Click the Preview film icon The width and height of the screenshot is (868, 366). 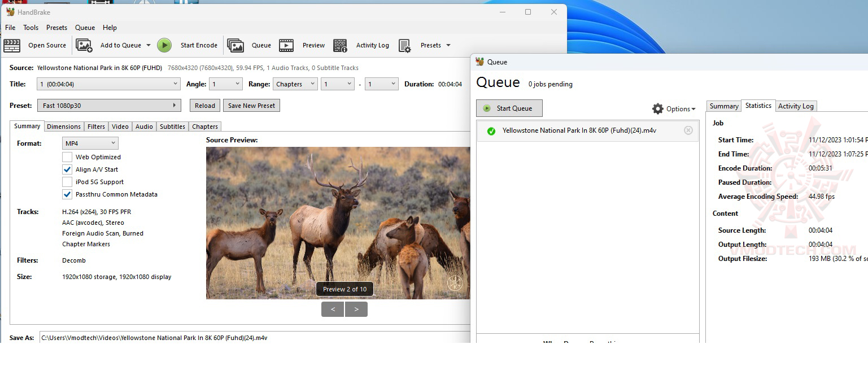286,45
